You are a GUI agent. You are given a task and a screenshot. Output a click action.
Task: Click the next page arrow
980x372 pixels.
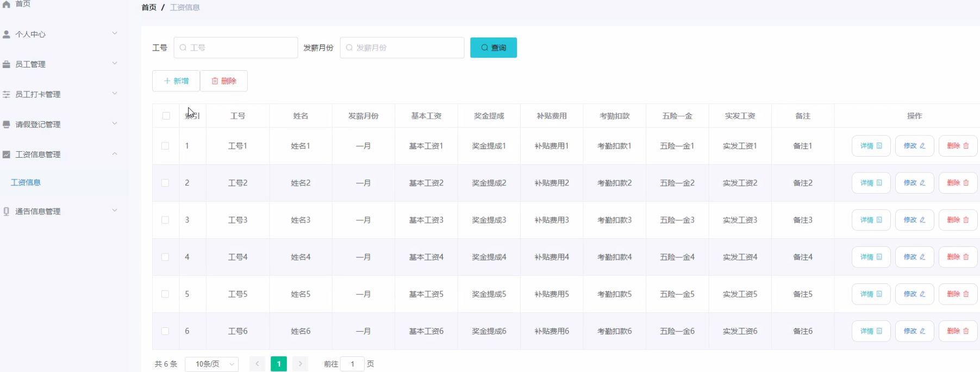tap(300, 364)
